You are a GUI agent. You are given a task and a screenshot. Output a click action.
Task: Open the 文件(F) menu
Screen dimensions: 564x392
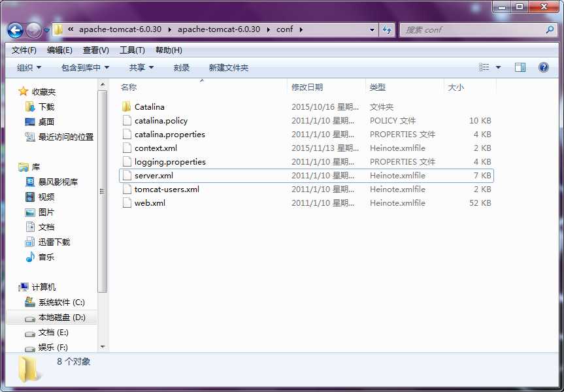click(24, 50)
